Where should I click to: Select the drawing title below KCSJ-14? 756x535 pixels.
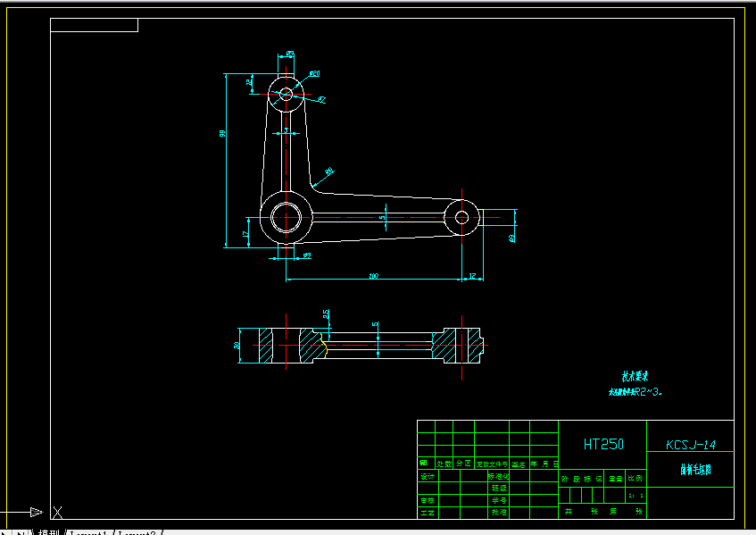[695, 470]
